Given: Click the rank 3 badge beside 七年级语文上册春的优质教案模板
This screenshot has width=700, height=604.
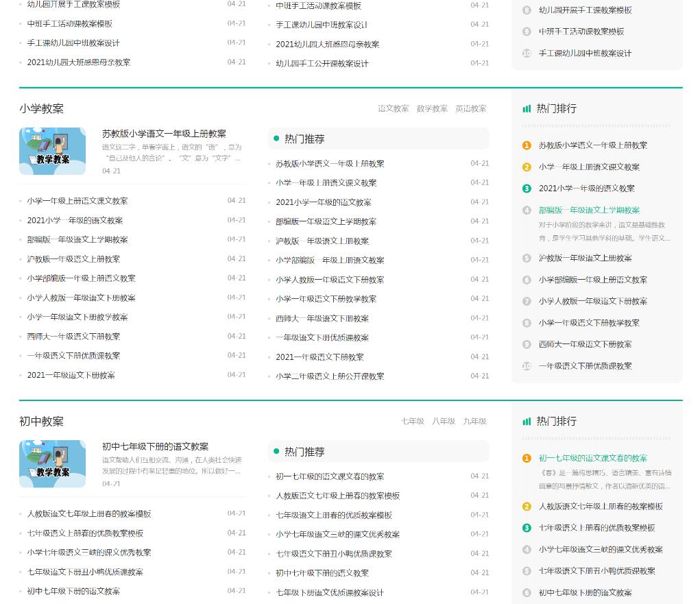Looking at the screenshot, I should tap(527, 528).
